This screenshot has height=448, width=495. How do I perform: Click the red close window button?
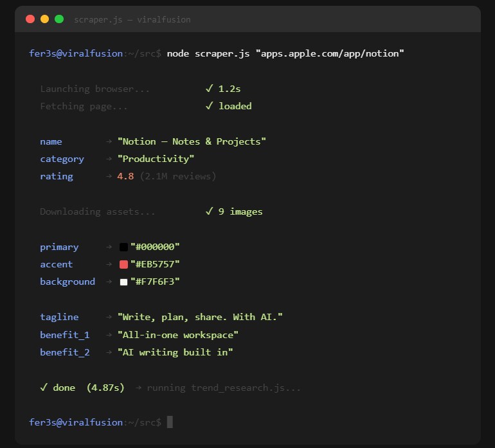(30, 19)
